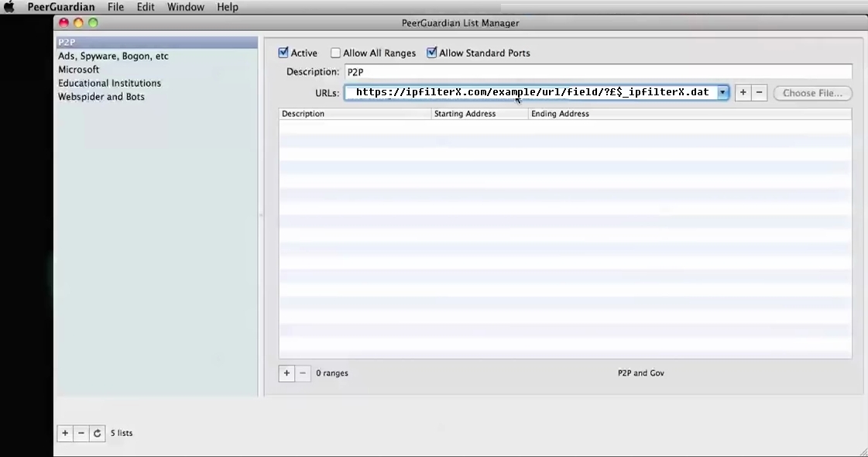Remove selected range with minus button
Image resolution: width=868 pixels, height=457 pixels.
(x=303, y=373)
